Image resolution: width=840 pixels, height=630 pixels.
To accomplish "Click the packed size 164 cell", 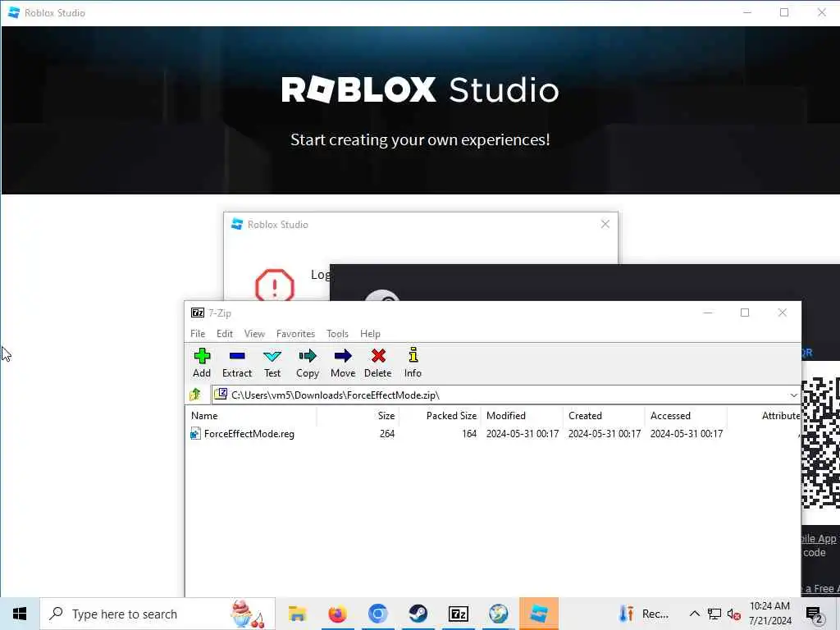I will (468, 434).
